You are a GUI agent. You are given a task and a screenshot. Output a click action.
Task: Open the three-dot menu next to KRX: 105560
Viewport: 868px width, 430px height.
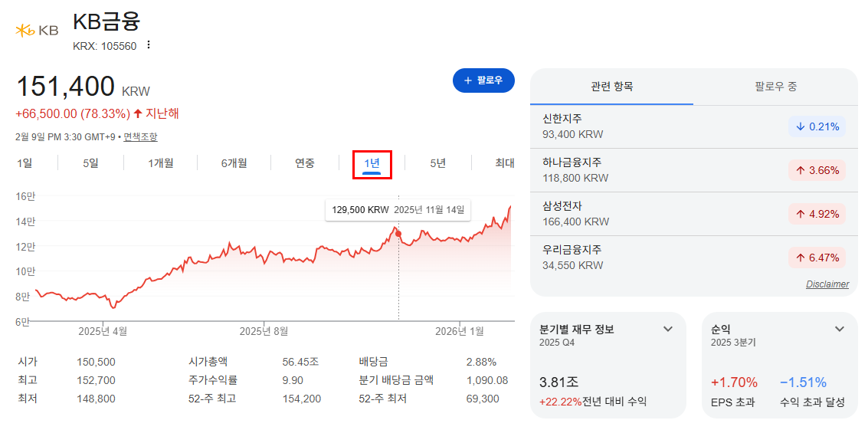coord(148,45)
